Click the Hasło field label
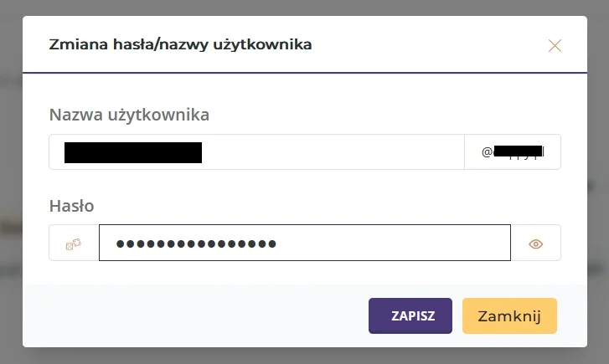This screenshot has width=609, height=364. click(x=71, y=206)
